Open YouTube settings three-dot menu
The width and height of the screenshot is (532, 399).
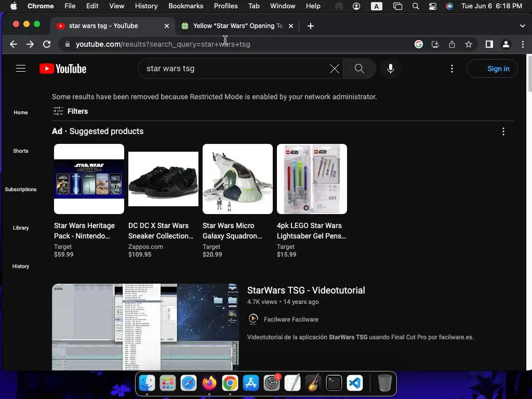451,69
